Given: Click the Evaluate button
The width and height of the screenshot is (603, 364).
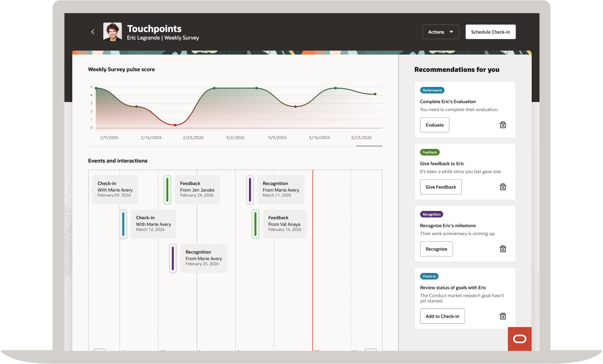Looking at the screenshot, I should click(x=434, y=125).
